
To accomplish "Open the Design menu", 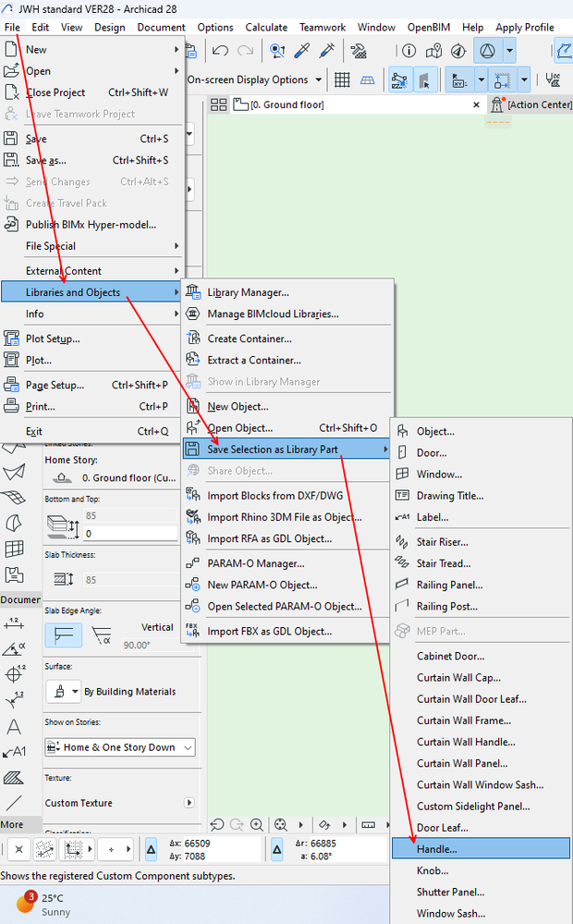I will pos(110,27).
